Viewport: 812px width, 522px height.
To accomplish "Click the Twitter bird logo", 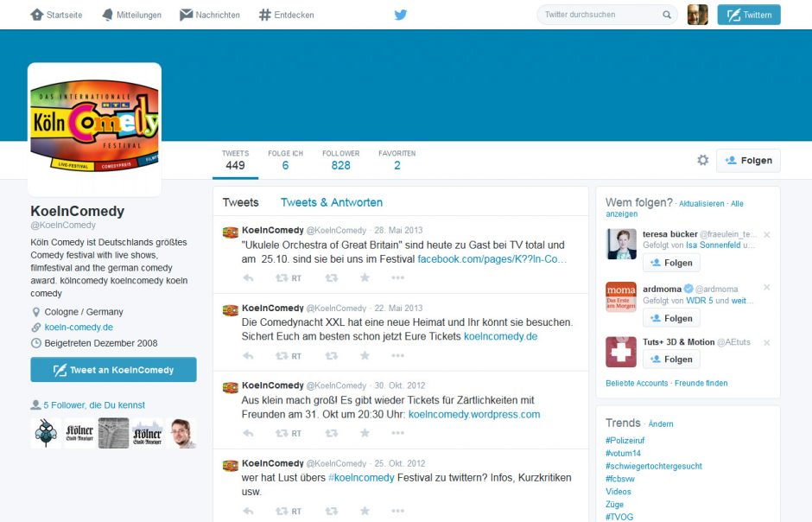I will (400, 15).
